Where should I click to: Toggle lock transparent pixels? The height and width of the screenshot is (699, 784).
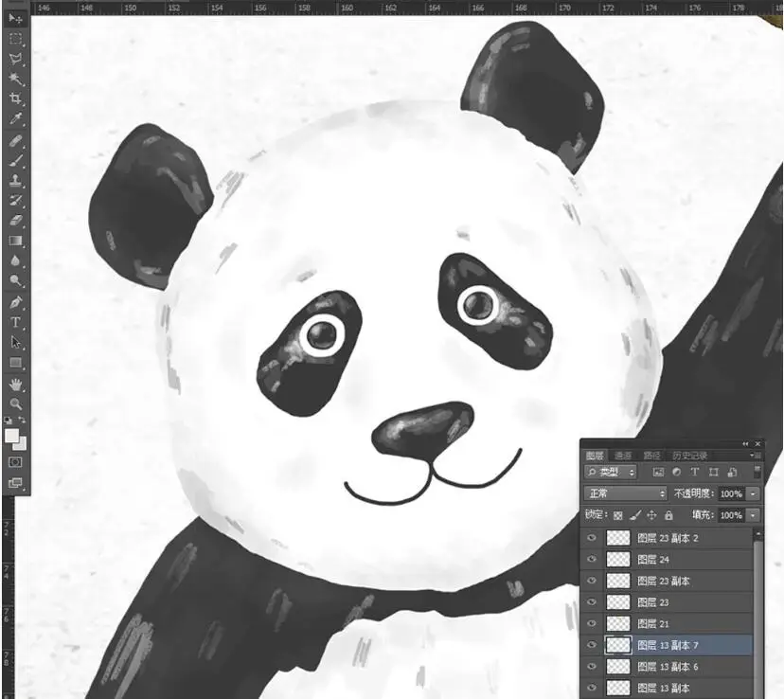[x=618, y=515]
